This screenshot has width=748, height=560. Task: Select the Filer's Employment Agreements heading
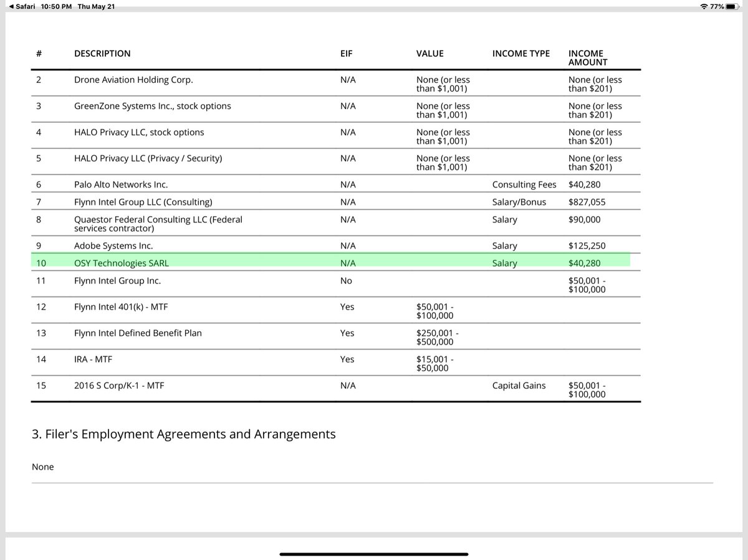183,434
